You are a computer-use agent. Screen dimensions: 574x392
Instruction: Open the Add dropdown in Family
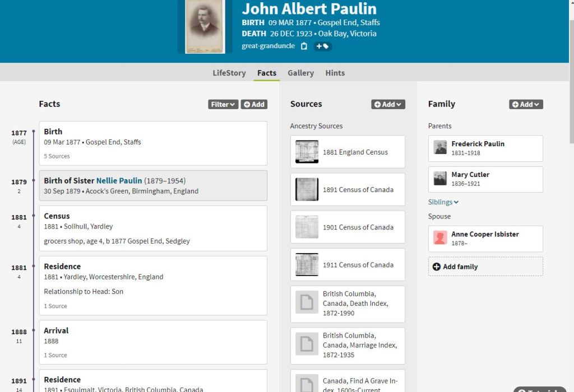tap(526, 104)
